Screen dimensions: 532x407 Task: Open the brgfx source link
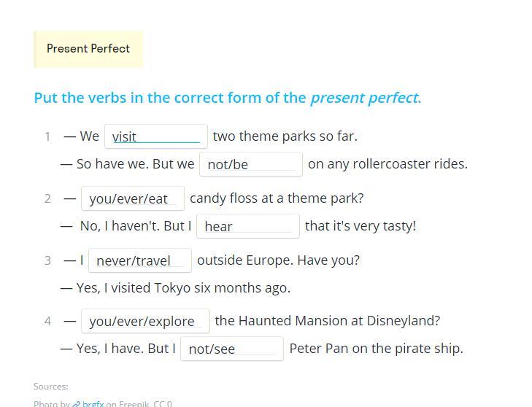click(x=93, y=403)
